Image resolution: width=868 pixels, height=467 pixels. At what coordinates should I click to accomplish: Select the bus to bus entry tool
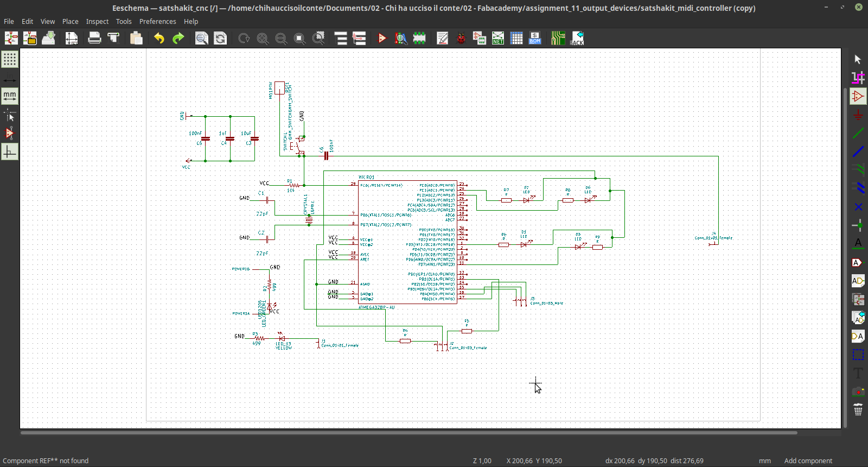(x=858, y=188)
